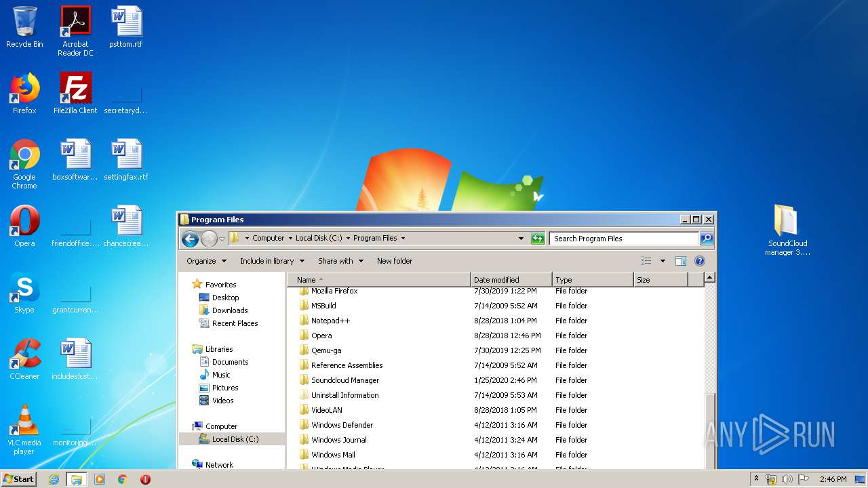This screenshot has width=868, height=488.
Task: Open the recent pages dropdown arrow
Action: 222,239
